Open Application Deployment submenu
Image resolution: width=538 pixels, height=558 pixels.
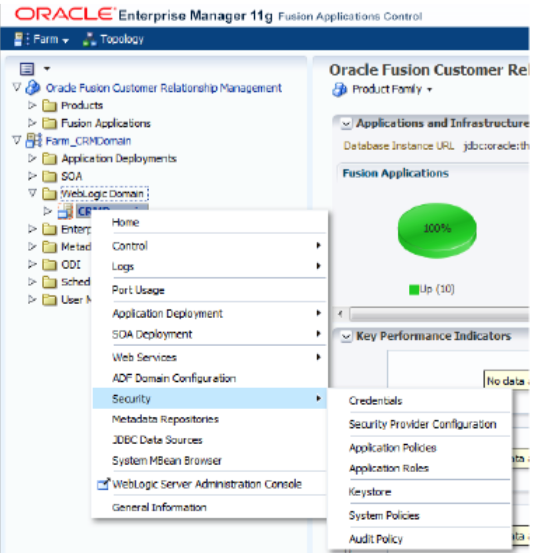coord(210,314)
